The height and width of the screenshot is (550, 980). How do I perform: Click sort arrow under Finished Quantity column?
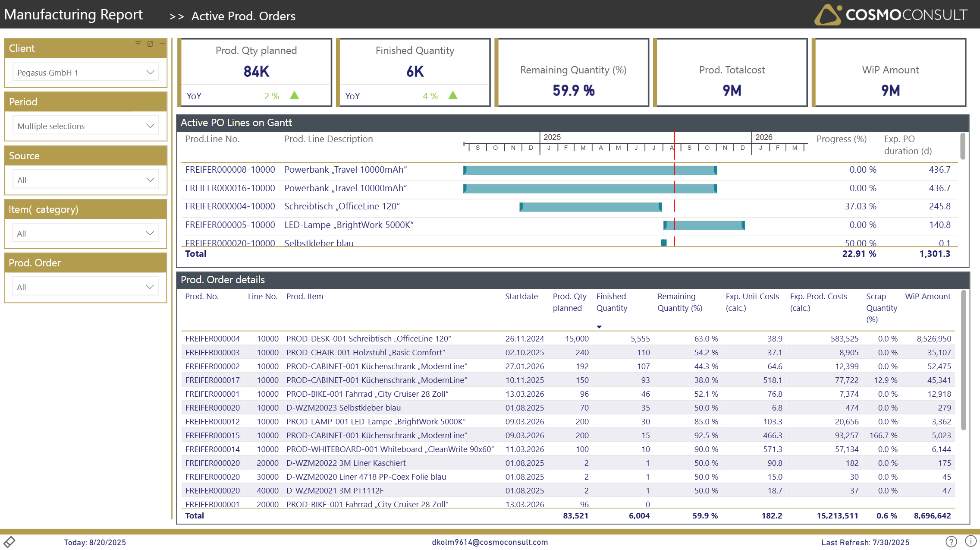(x=599, y=327)
